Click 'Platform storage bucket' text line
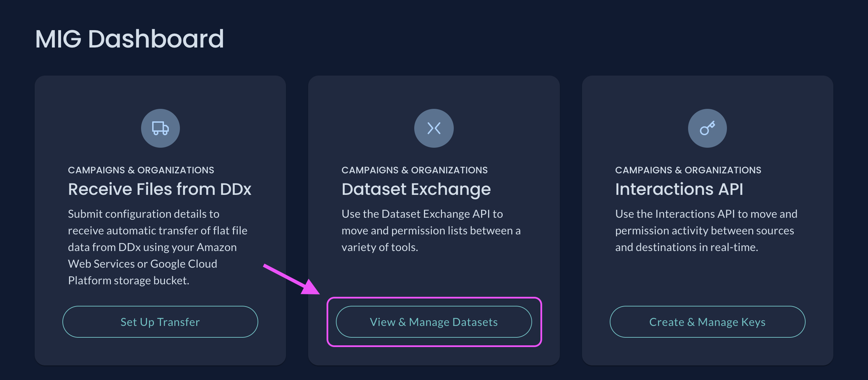The image size is (868, 380). (x=128, y=280)
